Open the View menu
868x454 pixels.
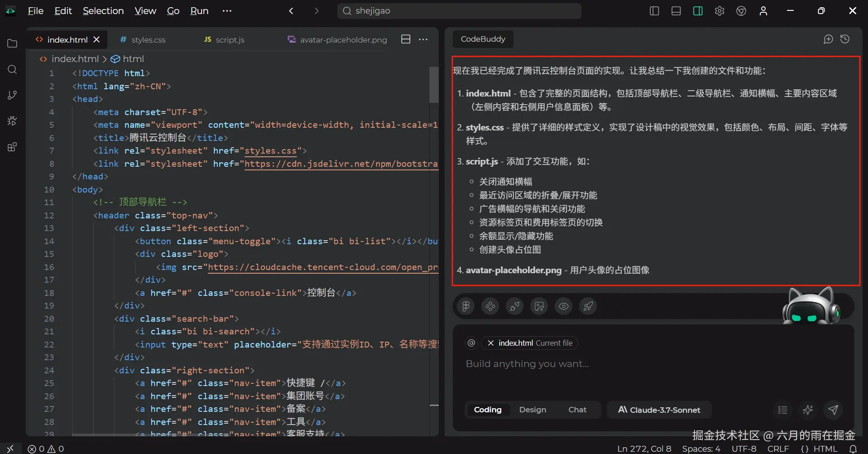click(x=145, y=11)
